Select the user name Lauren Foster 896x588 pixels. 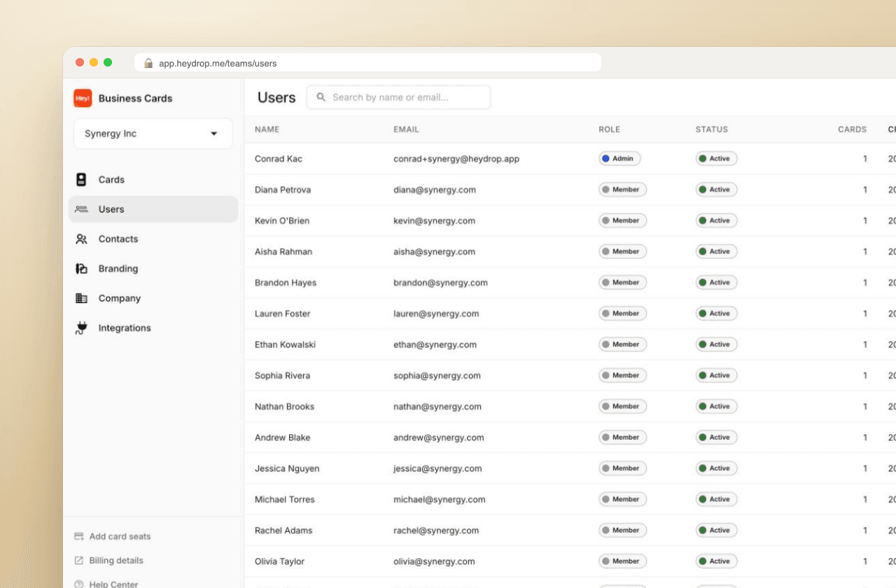(283, 314)
